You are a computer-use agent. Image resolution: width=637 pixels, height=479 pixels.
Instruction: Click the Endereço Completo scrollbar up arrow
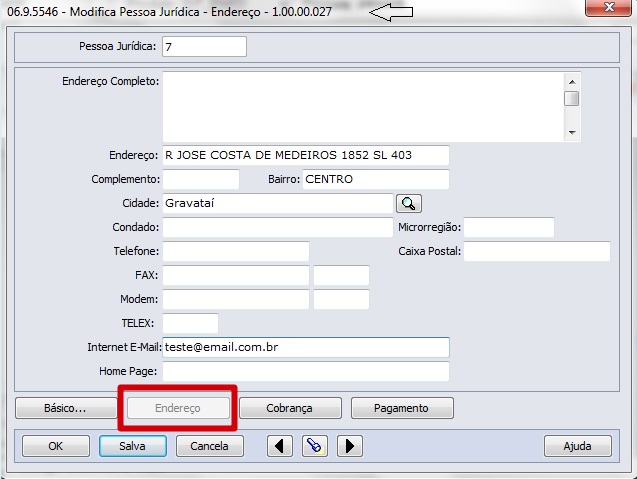click(x=572, y=82)
